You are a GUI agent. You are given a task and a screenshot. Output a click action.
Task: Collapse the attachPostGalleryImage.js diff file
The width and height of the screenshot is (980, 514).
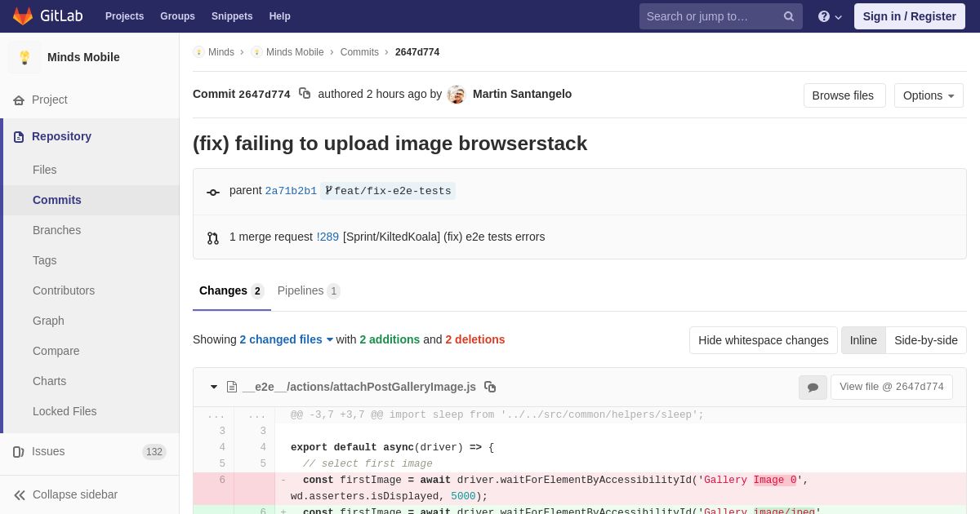pos(214,387)
